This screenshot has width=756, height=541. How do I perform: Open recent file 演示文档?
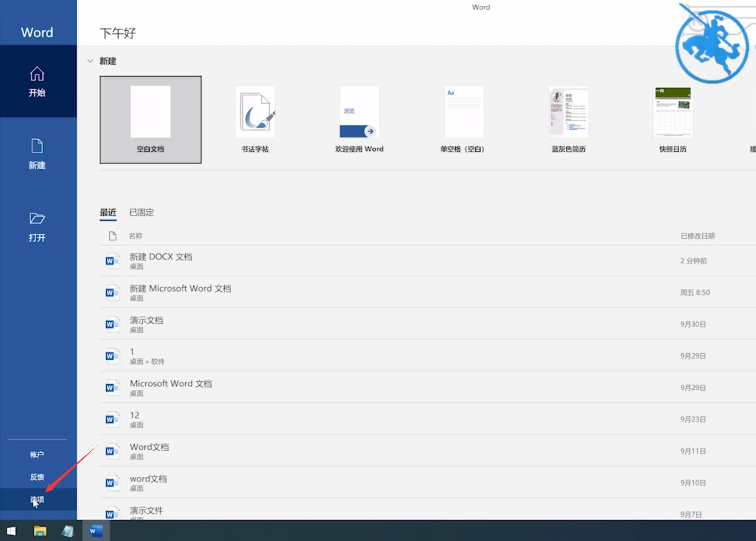[428, 324]
